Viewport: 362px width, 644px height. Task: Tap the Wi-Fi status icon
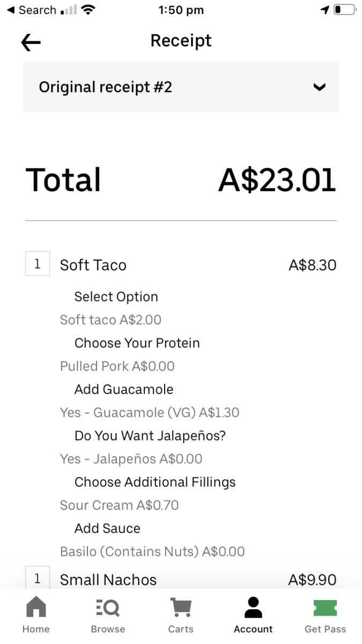88,10
